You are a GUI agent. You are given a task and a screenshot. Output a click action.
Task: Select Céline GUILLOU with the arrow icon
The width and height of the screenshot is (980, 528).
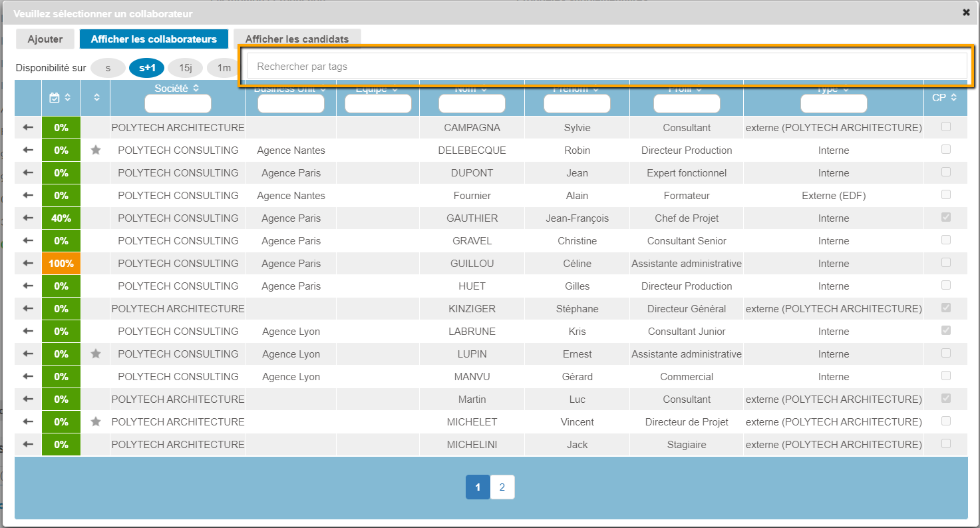(28, 263)
